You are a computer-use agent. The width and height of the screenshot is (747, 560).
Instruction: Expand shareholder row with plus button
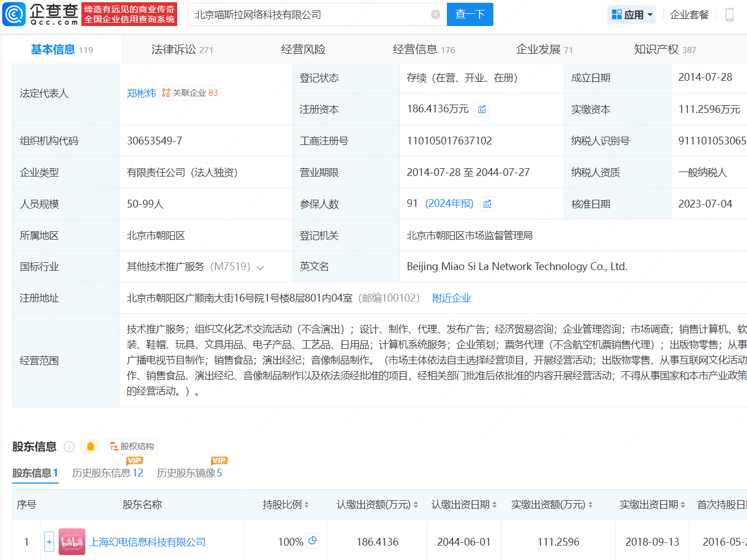click(x=49, y=542)
